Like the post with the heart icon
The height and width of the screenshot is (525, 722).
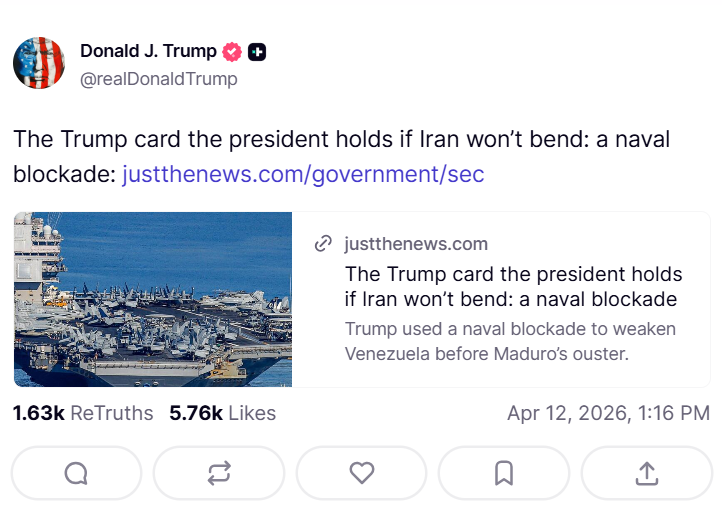coord(361,473)
